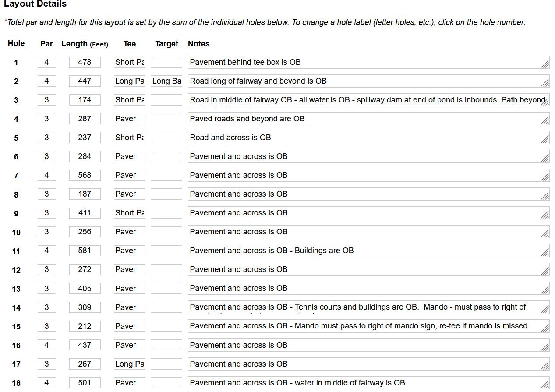Click hole number 7 to change its label

16,176
